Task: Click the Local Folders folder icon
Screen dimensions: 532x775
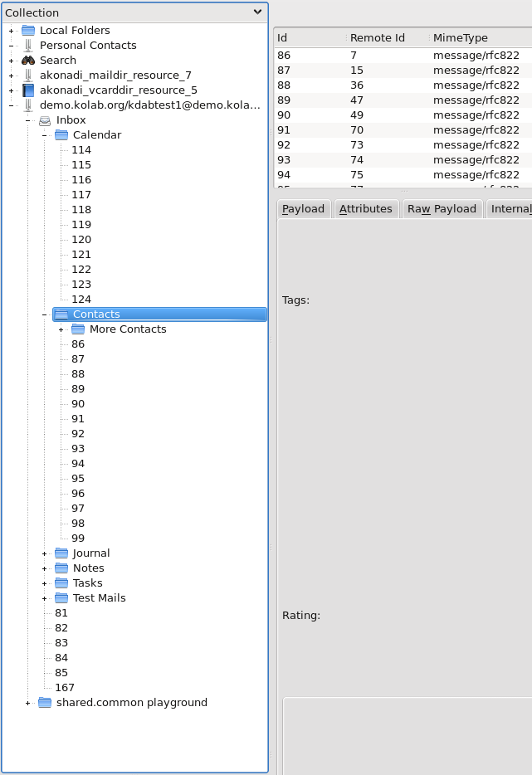Action: pyautogui.click(x=28, y=31)
